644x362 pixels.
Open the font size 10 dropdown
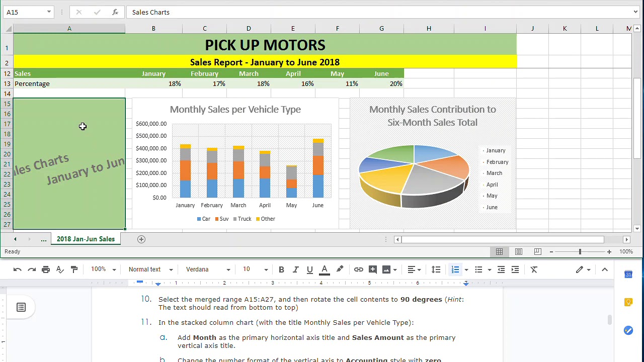coord(256,269)
